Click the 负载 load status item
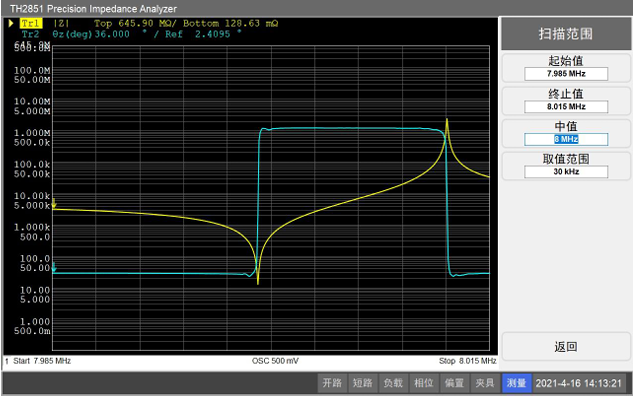 tap(393, 383)
